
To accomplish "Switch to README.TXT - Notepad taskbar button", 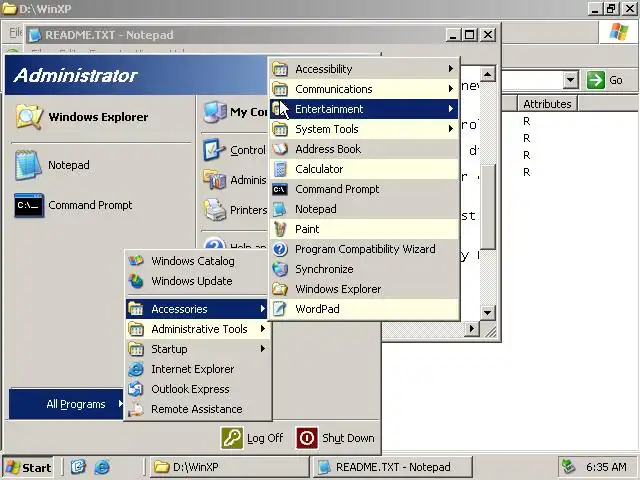I will coord(392,467).
